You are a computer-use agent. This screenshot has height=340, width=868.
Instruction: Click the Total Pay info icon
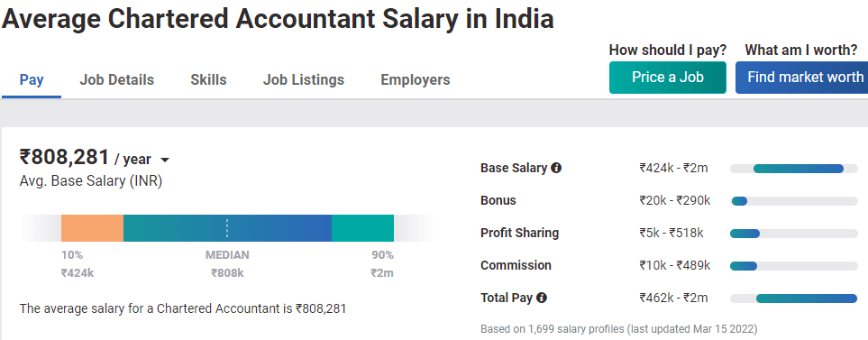542,298
